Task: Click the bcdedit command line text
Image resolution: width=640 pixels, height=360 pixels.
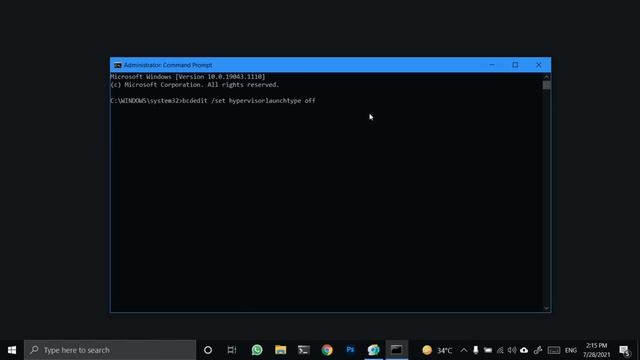Action: point(213,100)
